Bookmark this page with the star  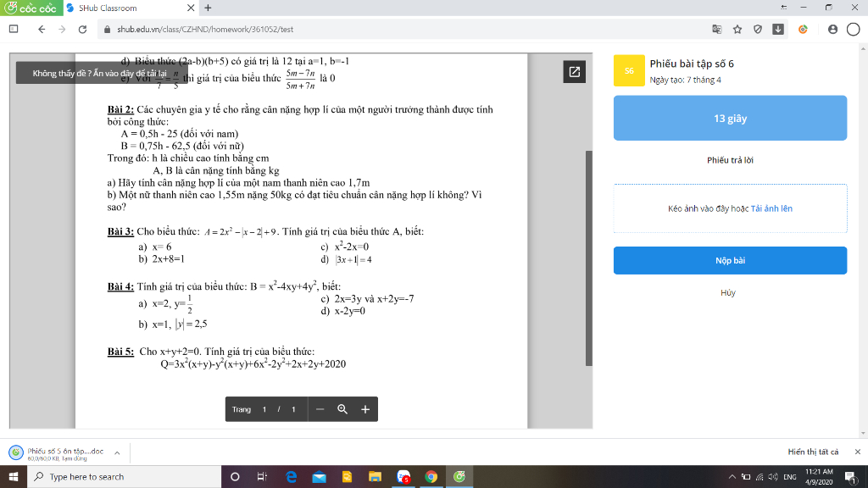(737, 30)
